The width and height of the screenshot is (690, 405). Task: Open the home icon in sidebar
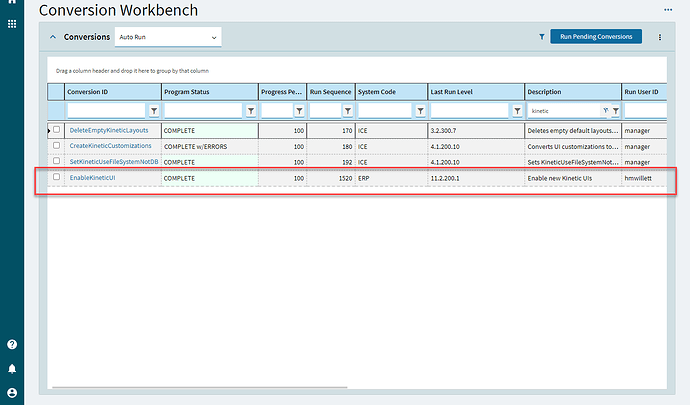coord(12,2)
